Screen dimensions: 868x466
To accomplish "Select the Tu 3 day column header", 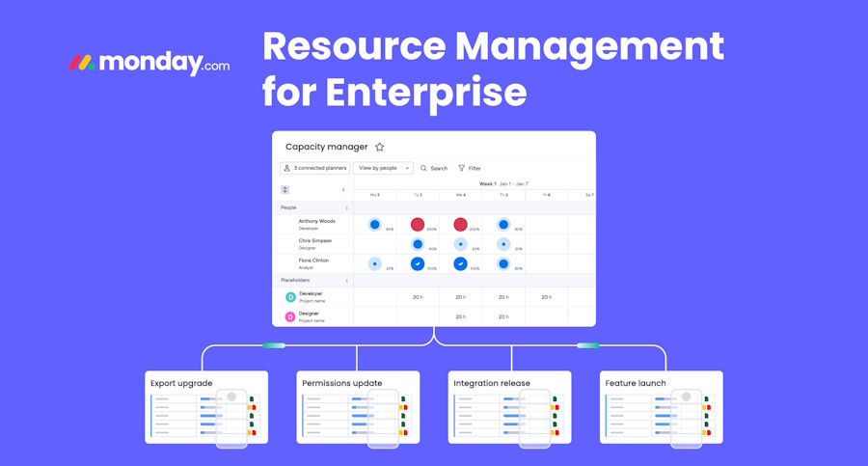I will point(418,195).
